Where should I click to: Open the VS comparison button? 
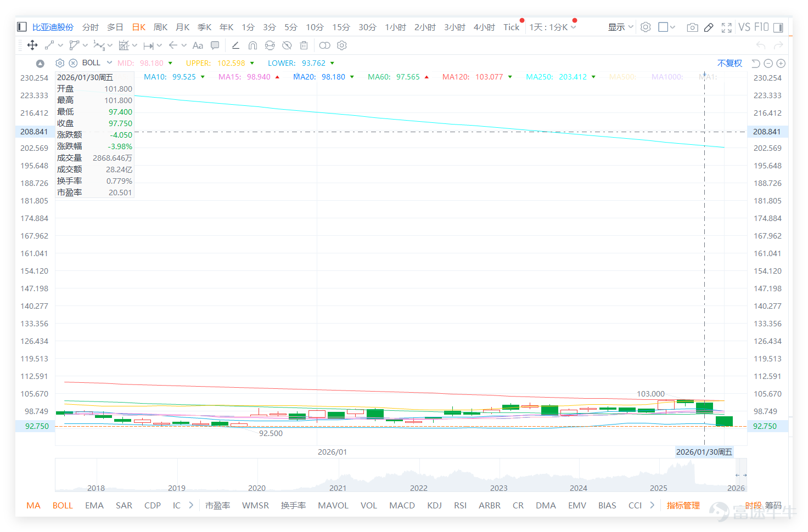[x=744, y=27]
